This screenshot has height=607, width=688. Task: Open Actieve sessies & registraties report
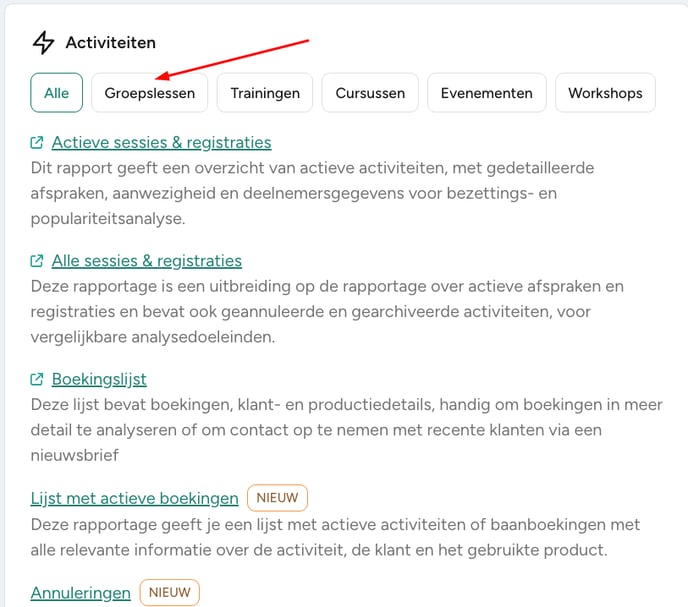click(161, 143)
